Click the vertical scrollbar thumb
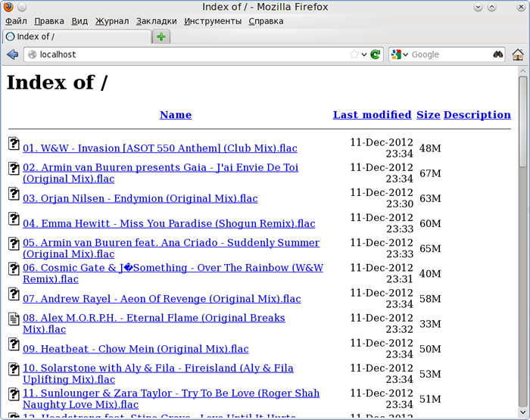The image size is (530, 420). coord(523,123)
